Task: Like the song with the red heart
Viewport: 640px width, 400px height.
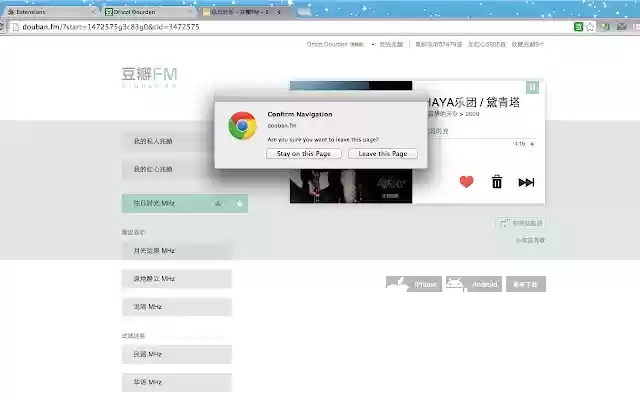Action: [x=466, y=182]
